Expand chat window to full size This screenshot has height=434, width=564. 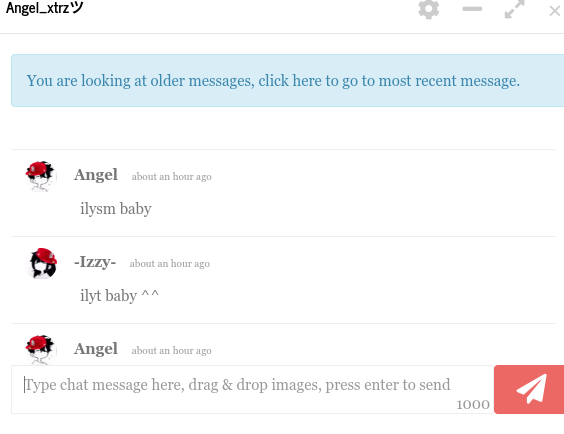tap(514, 9)
